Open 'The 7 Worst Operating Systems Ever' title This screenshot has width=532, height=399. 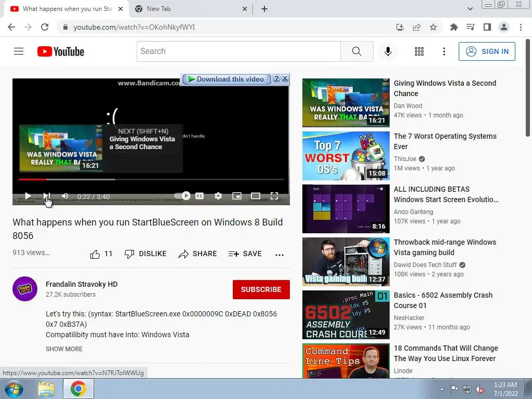pyautogui.click(x=445, y=141)
